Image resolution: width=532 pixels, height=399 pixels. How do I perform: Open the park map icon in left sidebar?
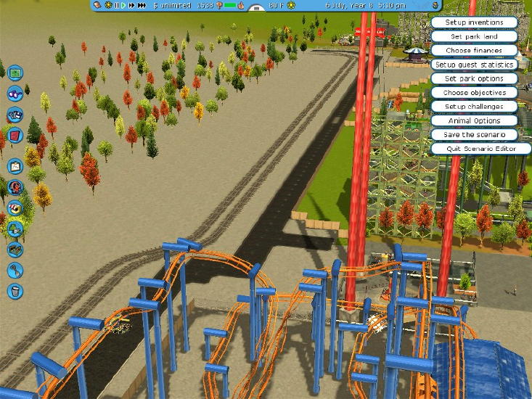tap(15, 73)
